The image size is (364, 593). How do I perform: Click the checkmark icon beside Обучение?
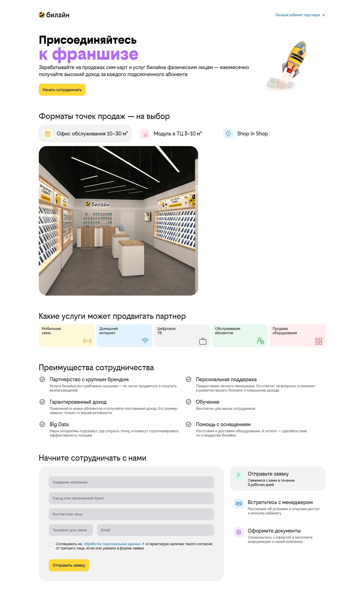click(189, 402)
